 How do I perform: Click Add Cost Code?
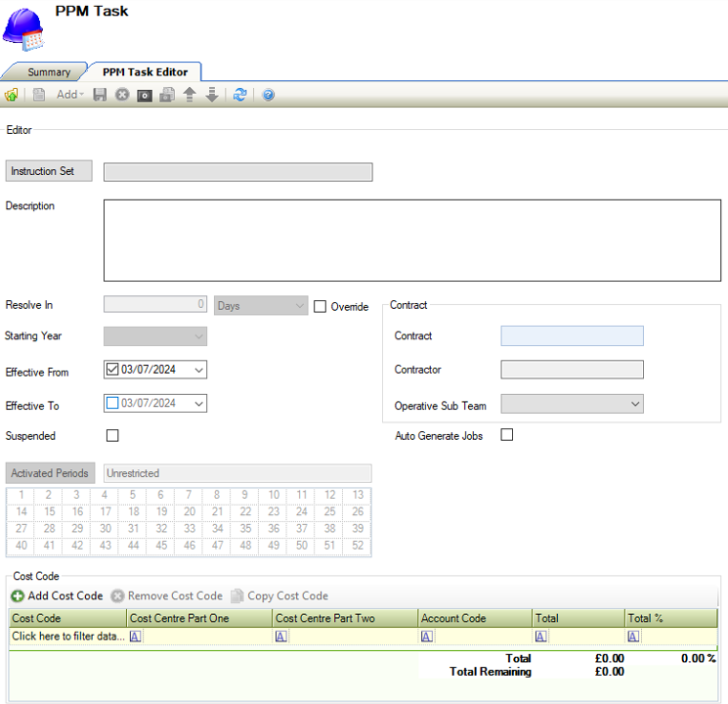pyautogui.click(x=57, y=595)
